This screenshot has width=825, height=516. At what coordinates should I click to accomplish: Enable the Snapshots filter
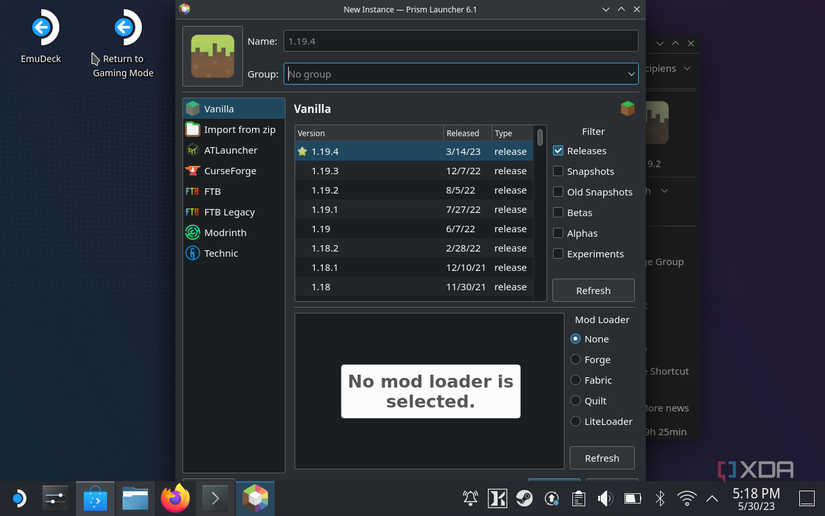tap(558, 171)
